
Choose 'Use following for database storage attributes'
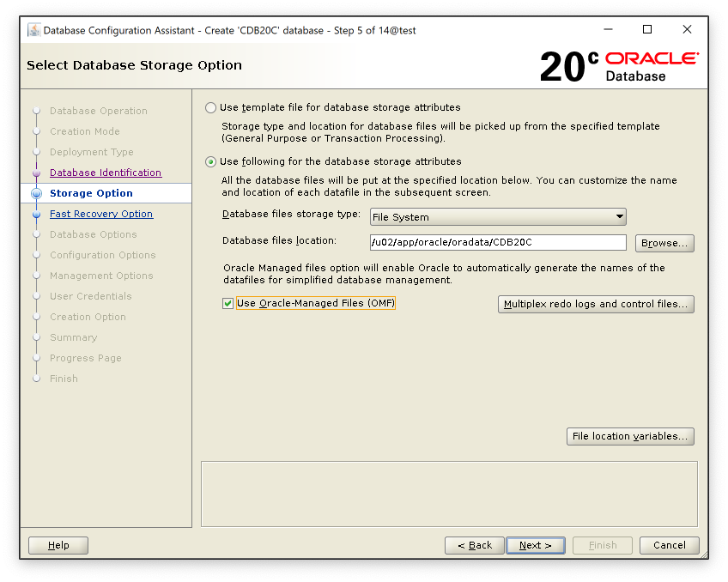pos(211,161)
